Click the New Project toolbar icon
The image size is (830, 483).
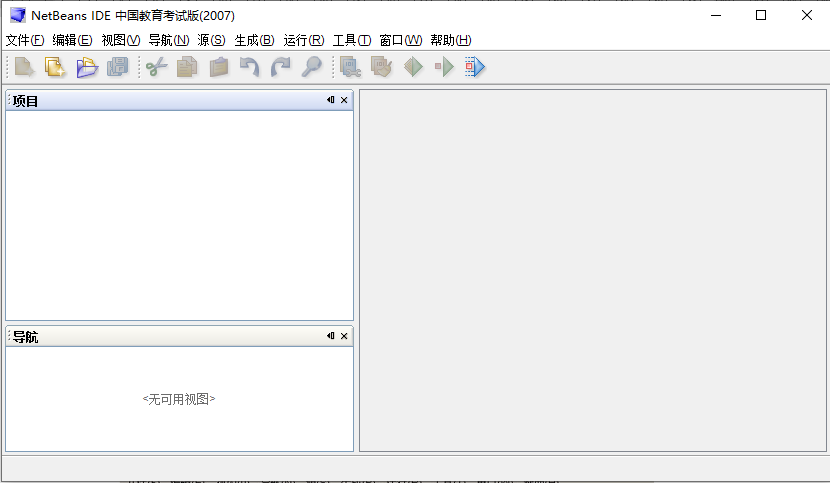tap(55, 67)
